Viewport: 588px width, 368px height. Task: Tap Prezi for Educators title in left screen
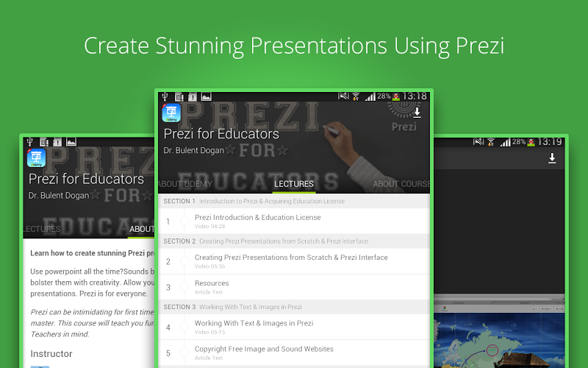point(86,179)
